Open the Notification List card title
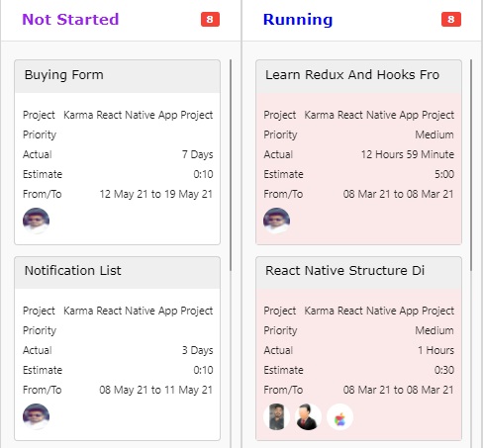The image size is (483, 448). point(72,271)
